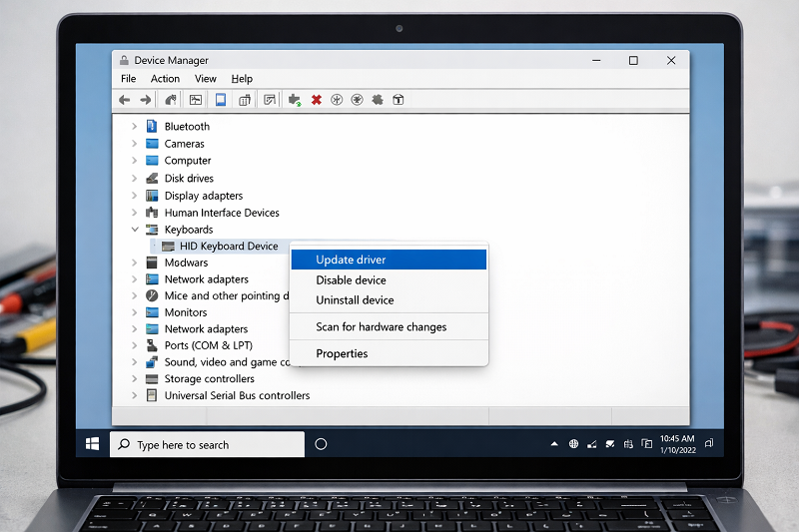Click the Device Manager title bar icon
This screenshot has height=532, width=799.
tap(124, 60)
